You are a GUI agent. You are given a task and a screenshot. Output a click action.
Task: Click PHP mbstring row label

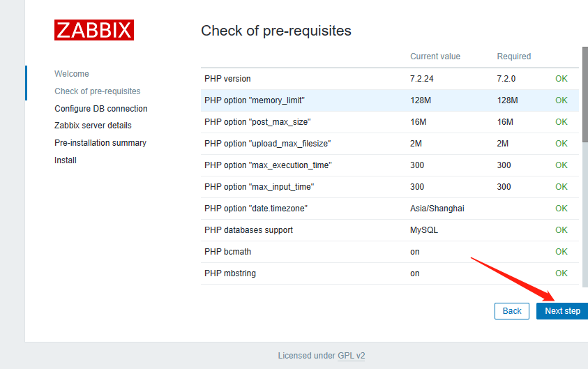tap(230, 273)
